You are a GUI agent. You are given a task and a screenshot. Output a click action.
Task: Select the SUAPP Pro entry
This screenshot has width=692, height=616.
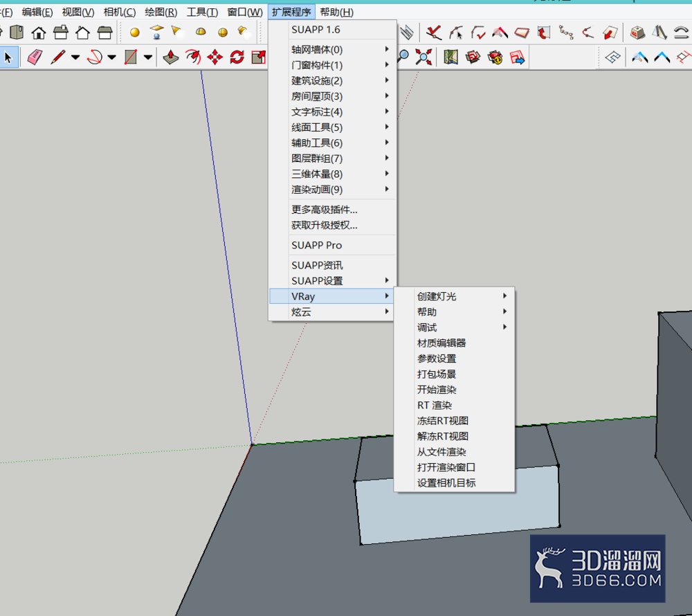click(x=332, y=245)
